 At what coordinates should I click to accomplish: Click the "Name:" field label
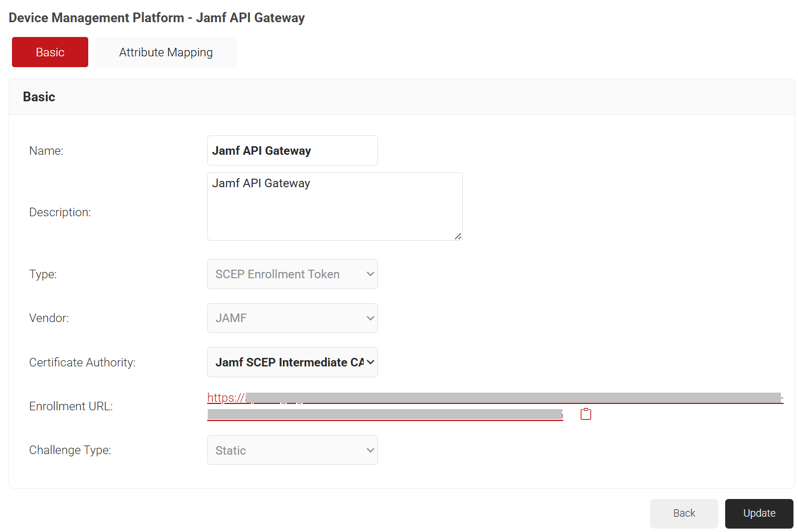pyautogui.click(x=46, y=151)
